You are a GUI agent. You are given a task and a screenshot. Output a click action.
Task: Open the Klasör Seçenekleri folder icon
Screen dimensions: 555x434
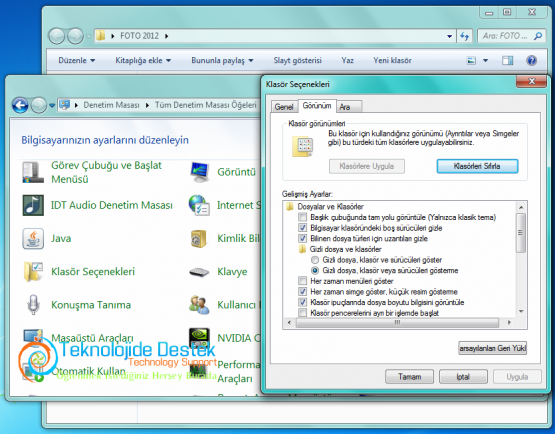click(x=33, y=272)
